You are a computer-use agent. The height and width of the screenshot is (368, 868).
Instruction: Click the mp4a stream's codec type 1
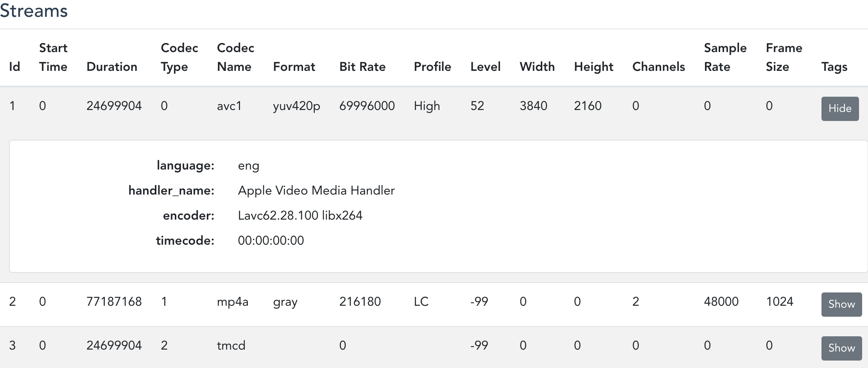[x=164, y=301]
